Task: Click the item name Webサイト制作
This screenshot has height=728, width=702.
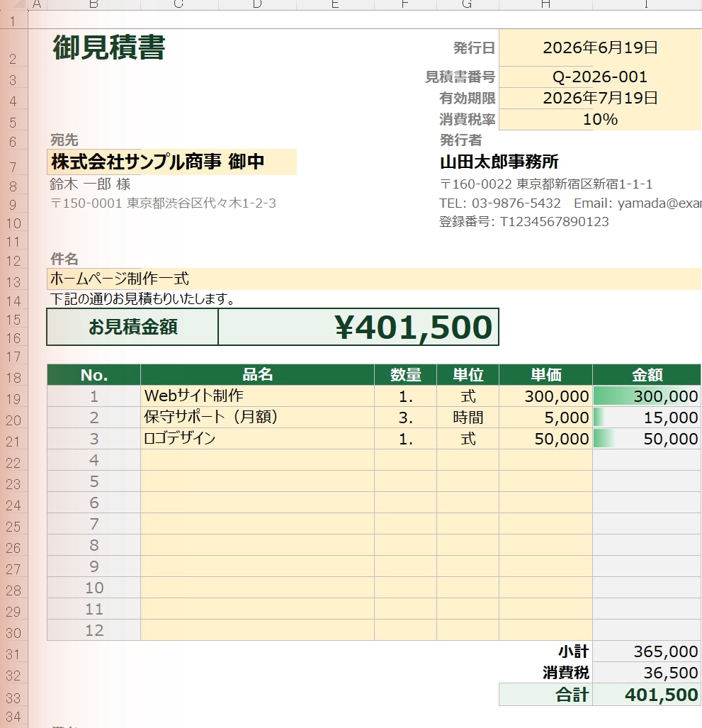Action: click(x=257, y=396)
